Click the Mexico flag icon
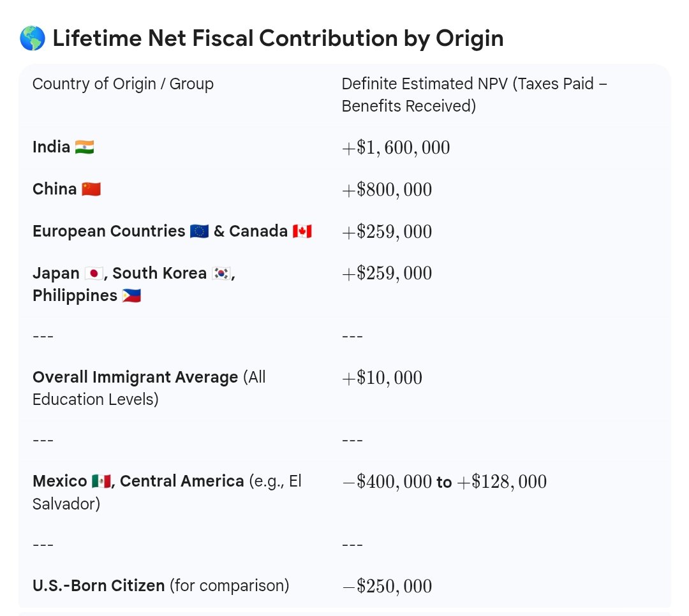The width and height of the screenshot is (689, 616). 101,481
